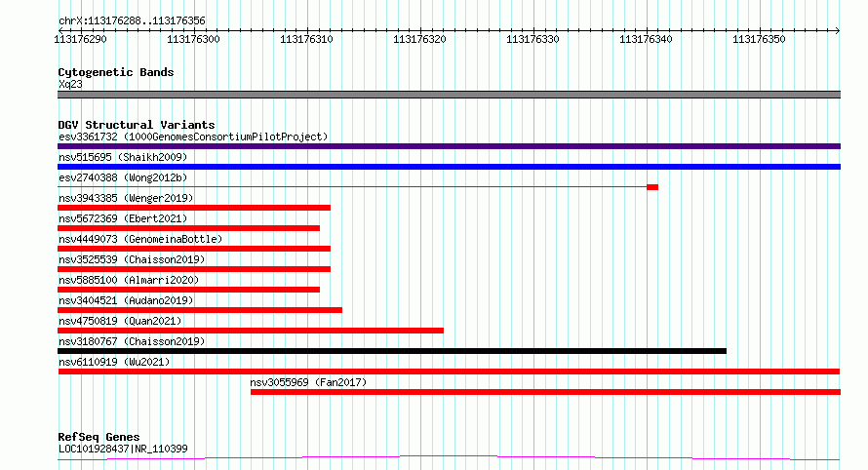The height and width of the screenshot is (470, 868).
Task: Open variant nsv5672369 (Ebert2021) label
Action: 123,218
